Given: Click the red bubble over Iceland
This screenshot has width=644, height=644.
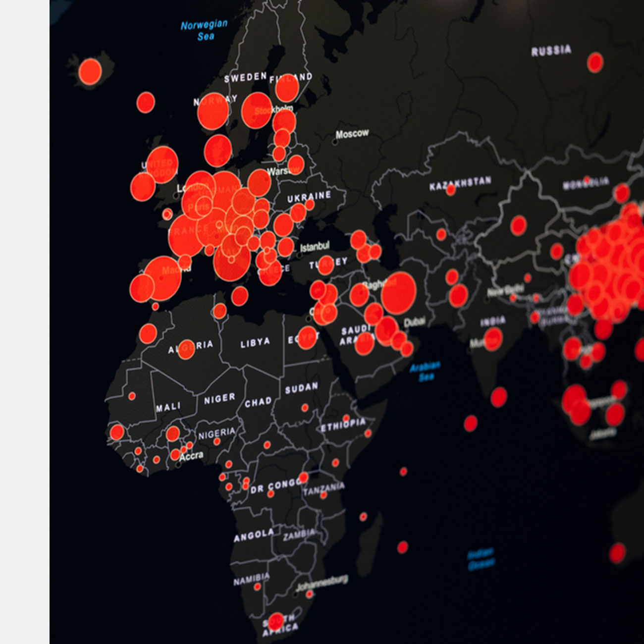Looking at the screenshot, I should (x=90, y=71).
